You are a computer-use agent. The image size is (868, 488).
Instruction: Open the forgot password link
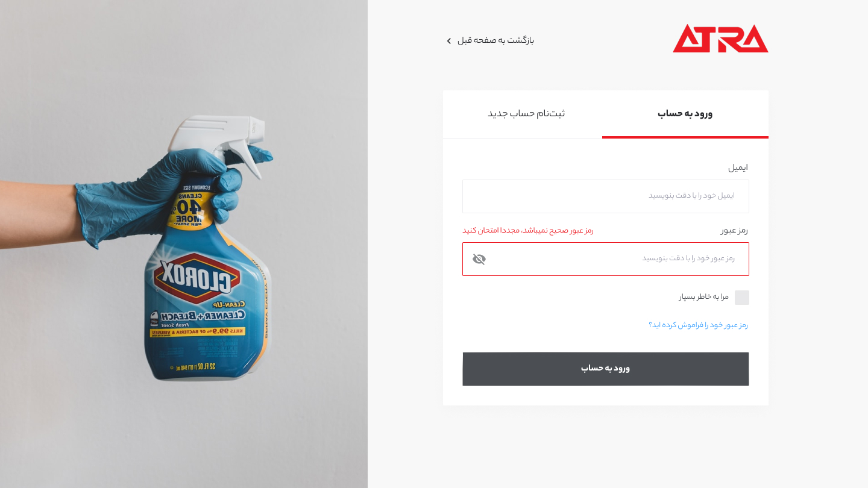coord(698,325)
